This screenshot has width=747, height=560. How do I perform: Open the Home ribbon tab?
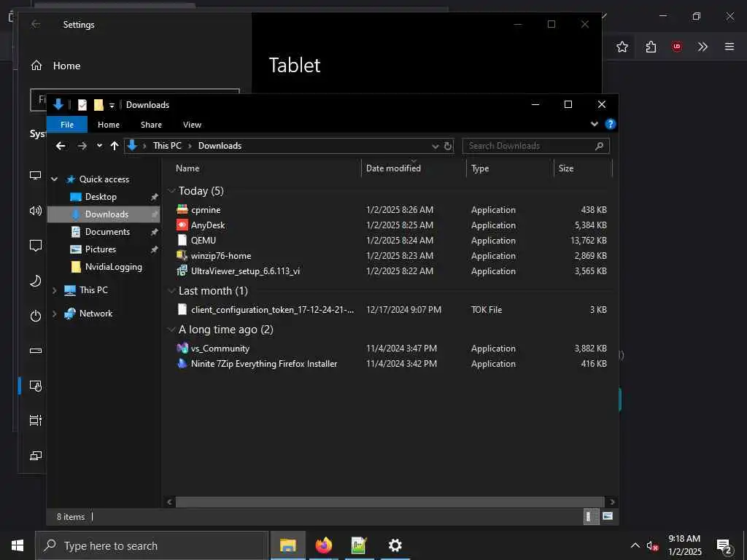click(x=109, y=125)
